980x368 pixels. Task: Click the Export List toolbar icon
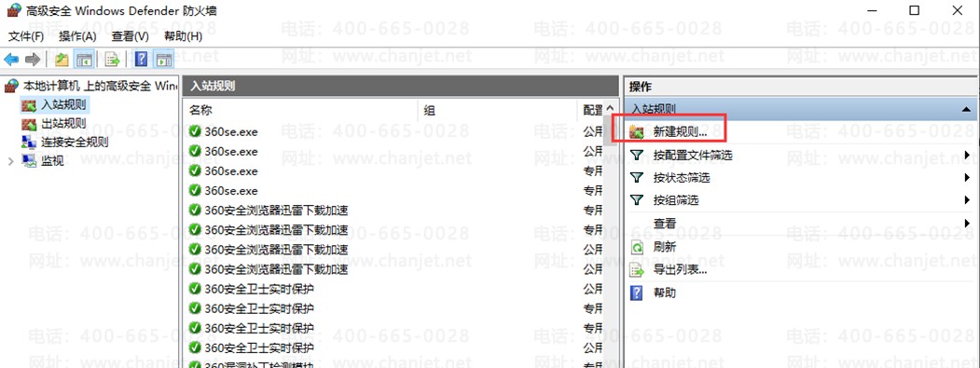[112, 60]
